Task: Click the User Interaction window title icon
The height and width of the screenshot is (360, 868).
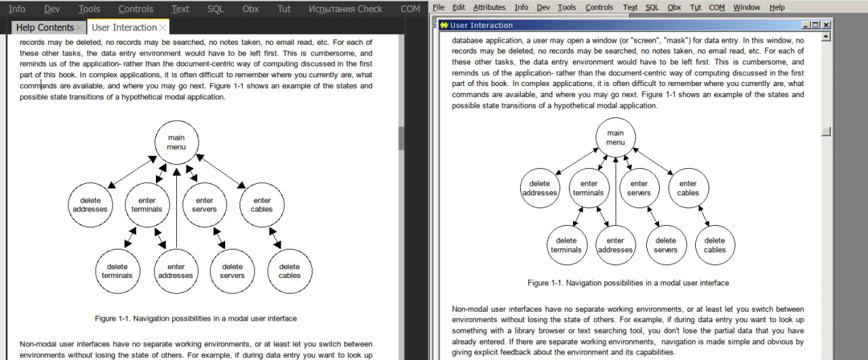Action: pyautogui.click(x=443, y=25)
